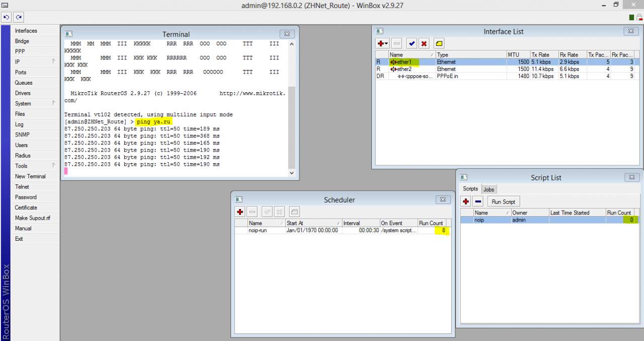Sort Interface List by Tx Rate column
The height and width of the screenshot is (341, 644).
[544, 54]
